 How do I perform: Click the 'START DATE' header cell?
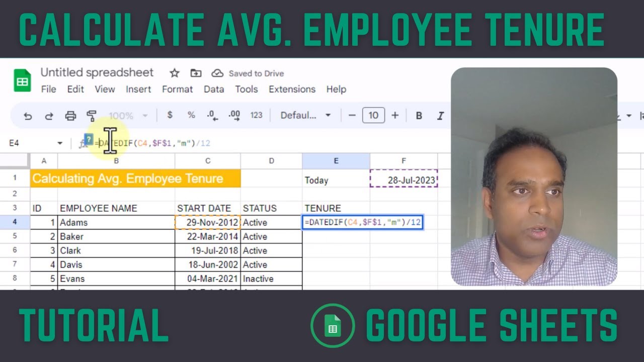pos(208,208)
